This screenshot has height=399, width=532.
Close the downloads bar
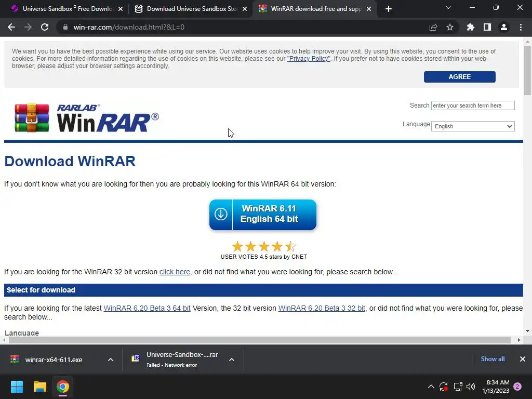point(523,359)
